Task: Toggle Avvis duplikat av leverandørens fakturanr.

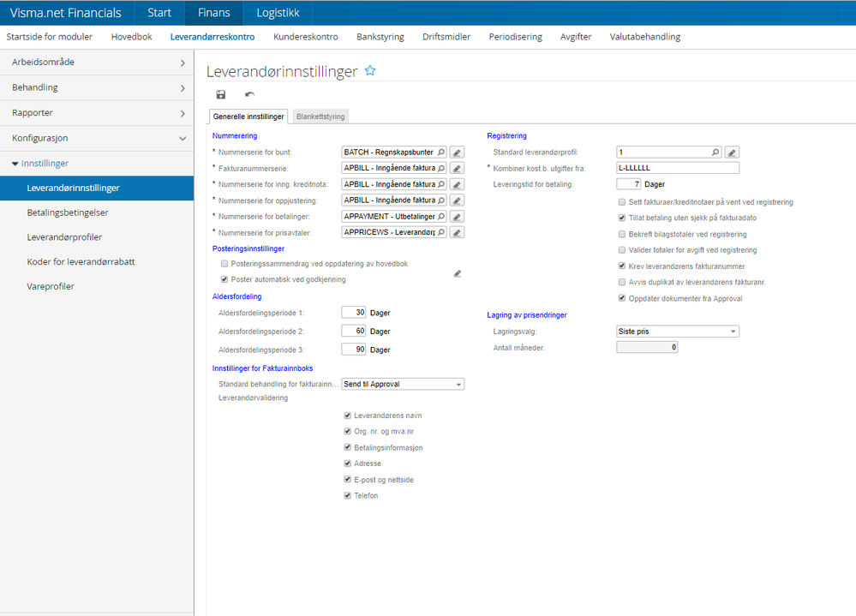Action: pyautogui.click(x=622, y=282)
